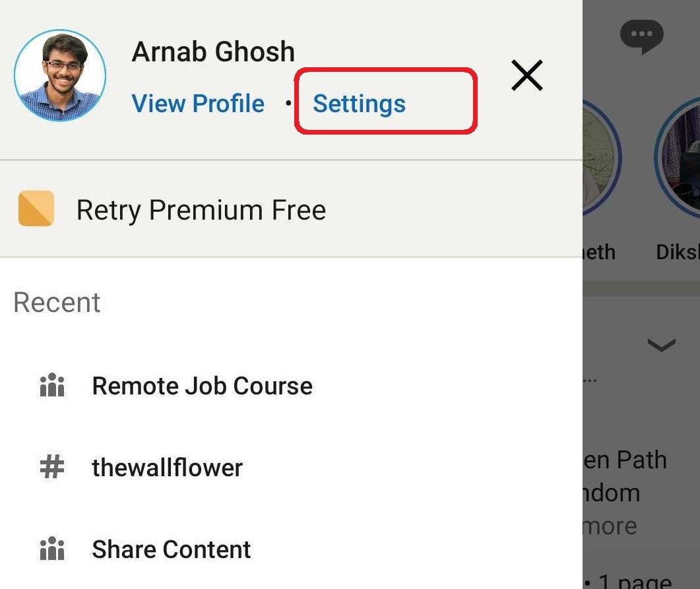
Task: Tap the ellipsis inside the message bubble
Action: (x=641, y=34)
